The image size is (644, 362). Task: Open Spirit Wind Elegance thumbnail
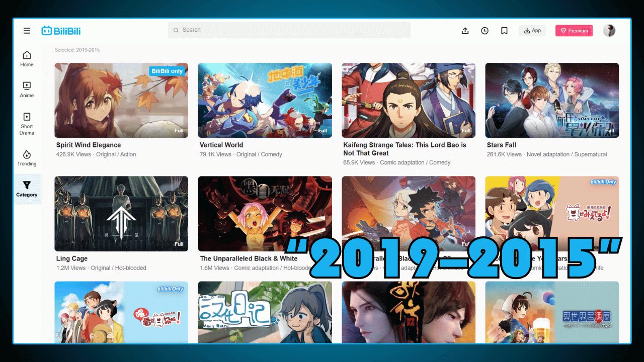tap(121, 100)
